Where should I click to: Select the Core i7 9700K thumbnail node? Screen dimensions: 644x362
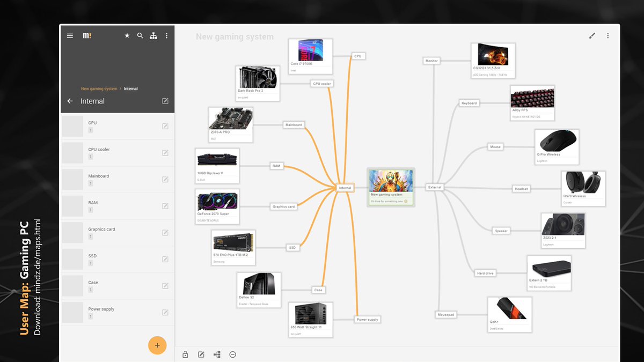310,57
